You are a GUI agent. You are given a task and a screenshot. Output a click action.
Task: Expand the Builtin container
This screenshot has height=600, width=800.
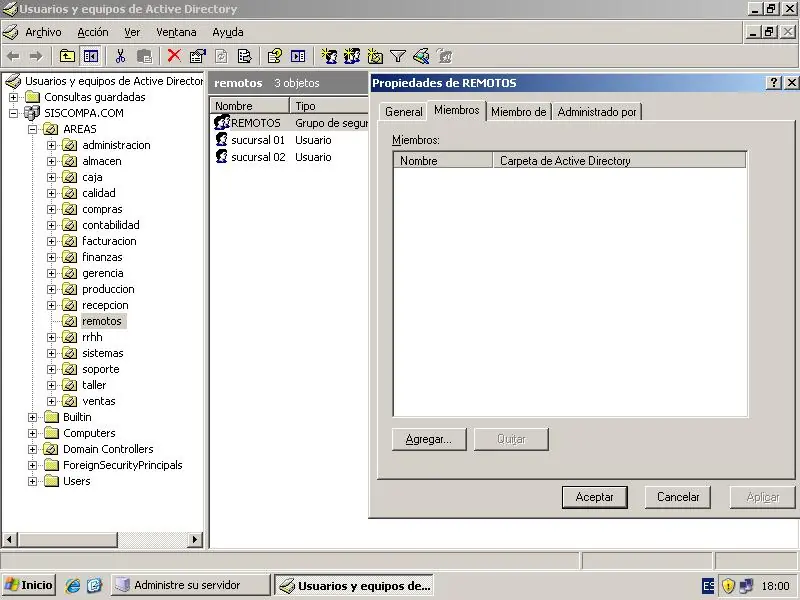tap(32, 417)
